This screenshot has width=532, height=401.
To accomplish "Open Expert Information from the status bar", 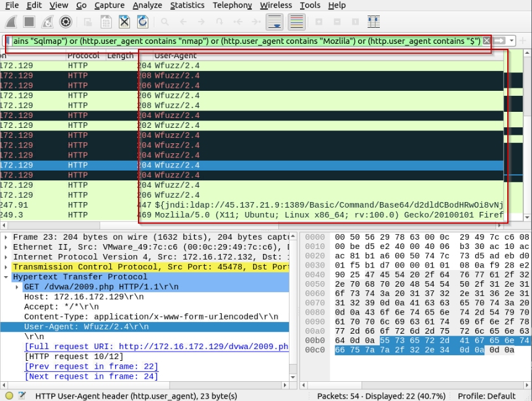I will tap(9, 396).
